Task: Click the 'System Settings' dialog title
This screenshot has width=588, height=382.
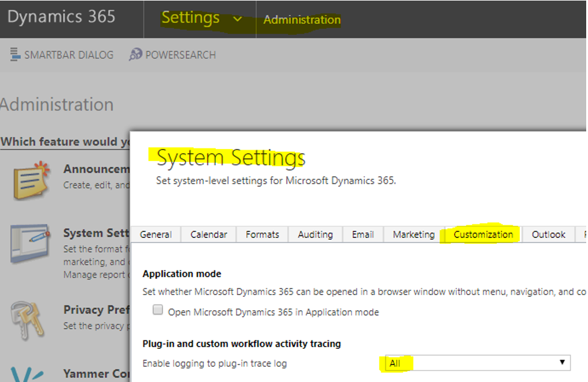Action: [231, 158]
